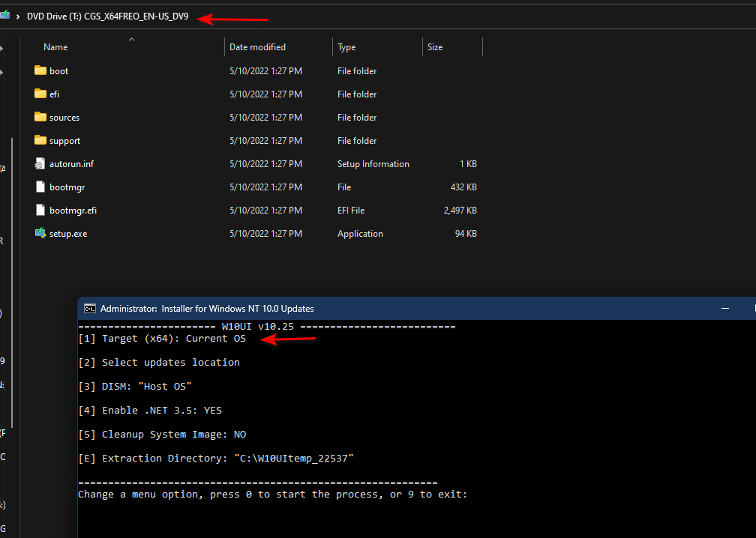Click the command prompt window icon

tap(90, 309)
